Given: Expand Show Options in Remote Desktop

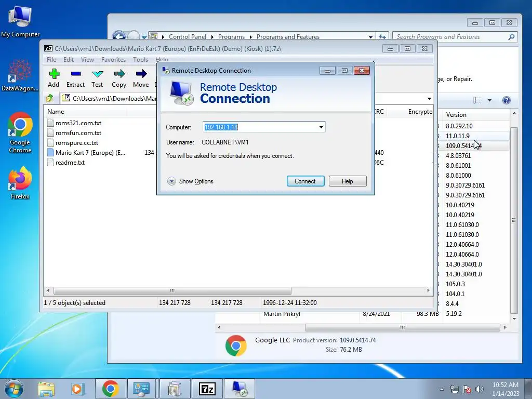Looking at the screenshot, I should [x=190, y=181].
